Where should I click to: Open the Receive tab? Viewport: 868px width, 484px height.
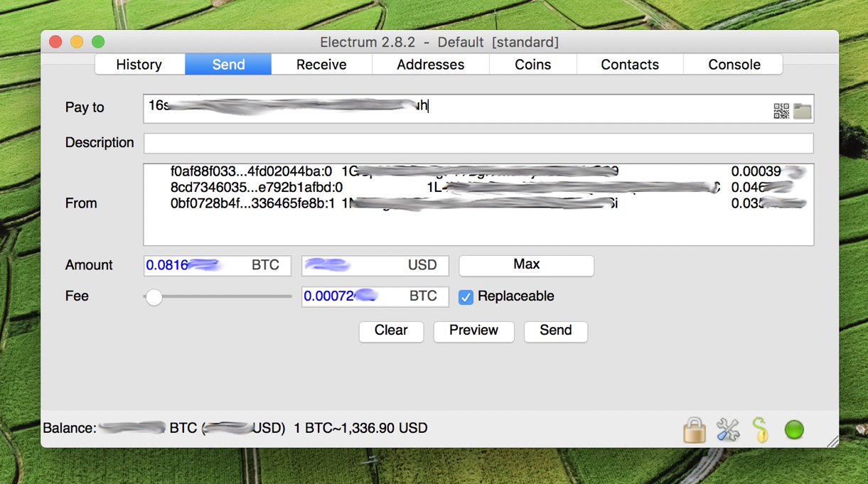coord(321,65)
